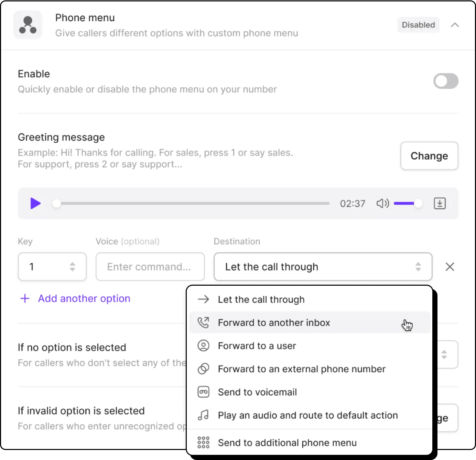This screenshot has width=476, height=460.
Task: Click the audio playback progress slider
Action: 191,203
